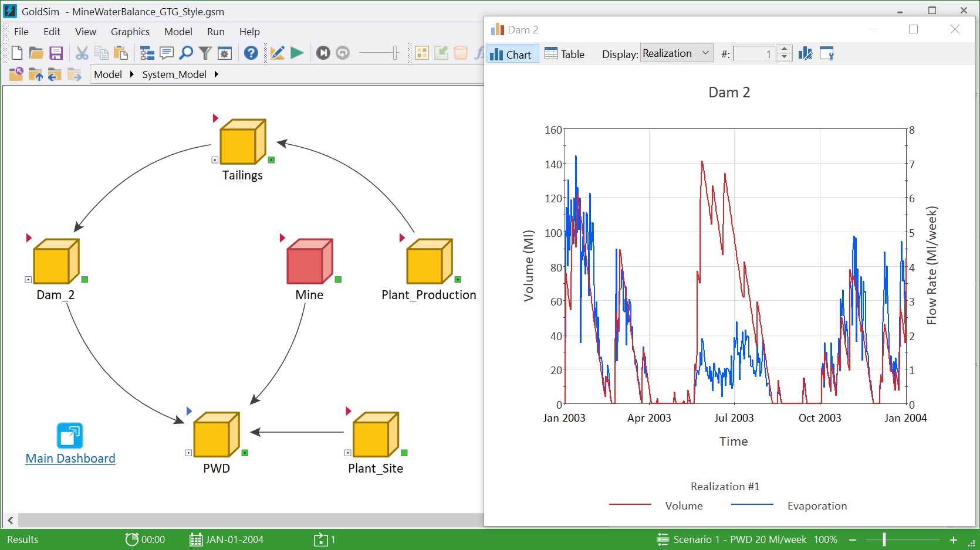Expand the Model breadcrumb arrow
Image resolution: width=980 pixels, height=550 pixels.
pos(132,74)
